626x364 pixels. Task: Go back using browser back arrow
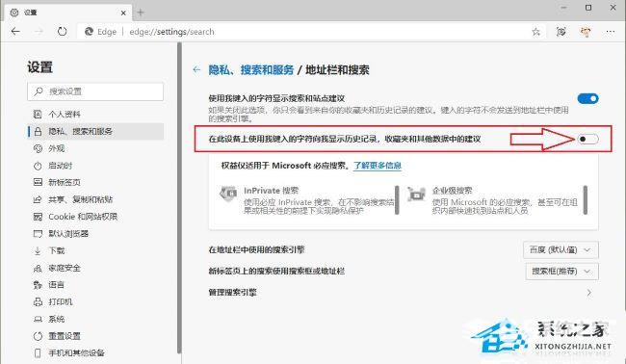pos(15,31)
